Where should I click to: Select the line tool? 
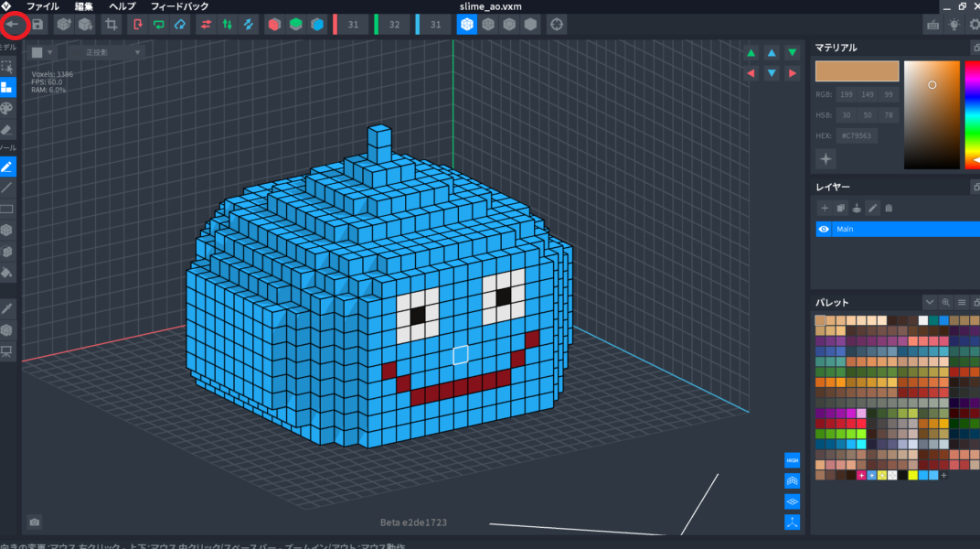click(x=7, y=188)
